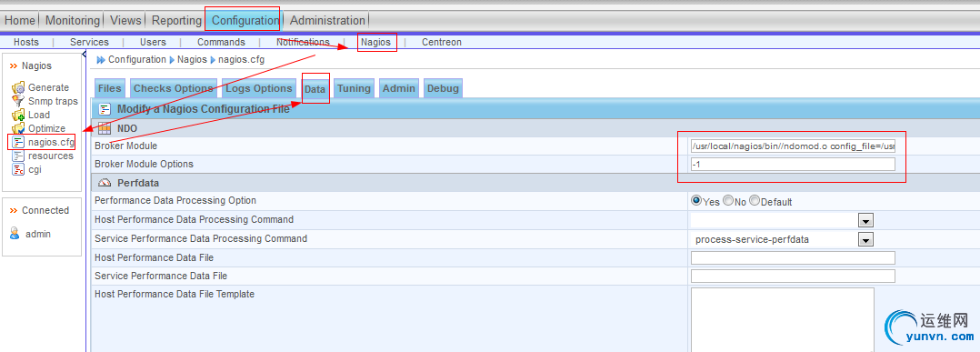Switch to the Logs Options tab
This screenshot has height=352, width=980.
[259, 88]
